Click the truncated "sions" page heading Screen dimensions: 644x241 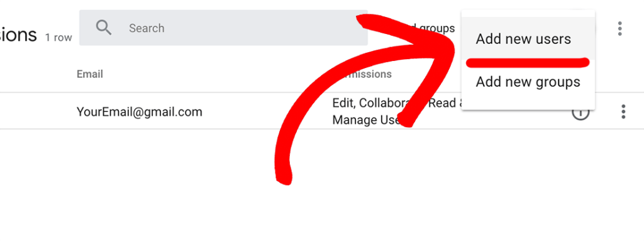pos(18,35)
